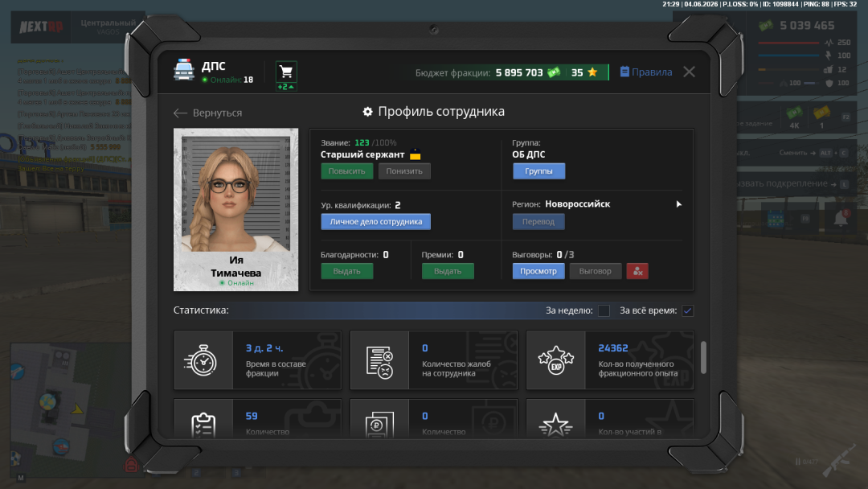Toggle За всё время checkbox

[687, 310]
